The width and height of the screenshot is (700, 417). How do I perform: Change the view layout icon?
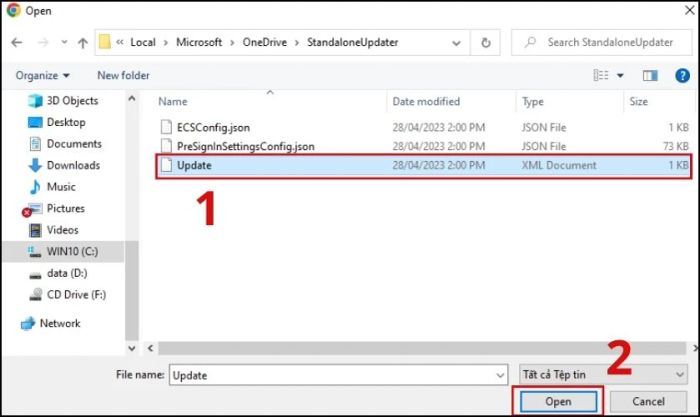tap(600, 75)
